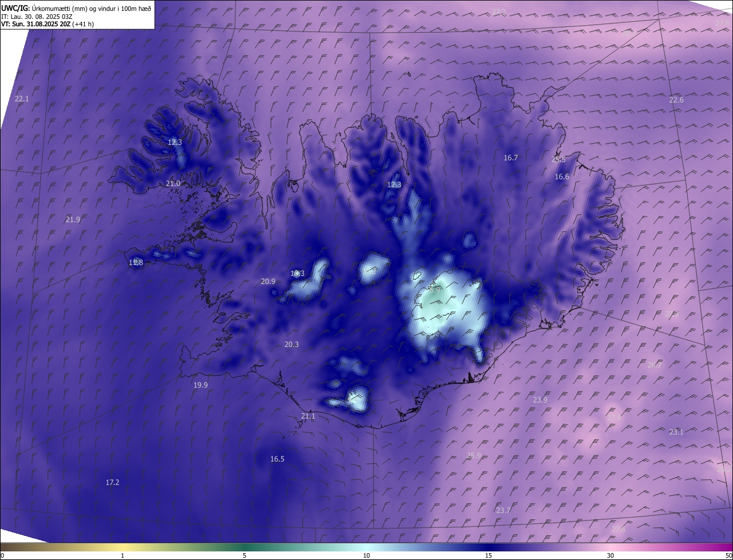Click the '15' tick on the color scale
This screenshot has height=560, width=733.
[488, 556]
